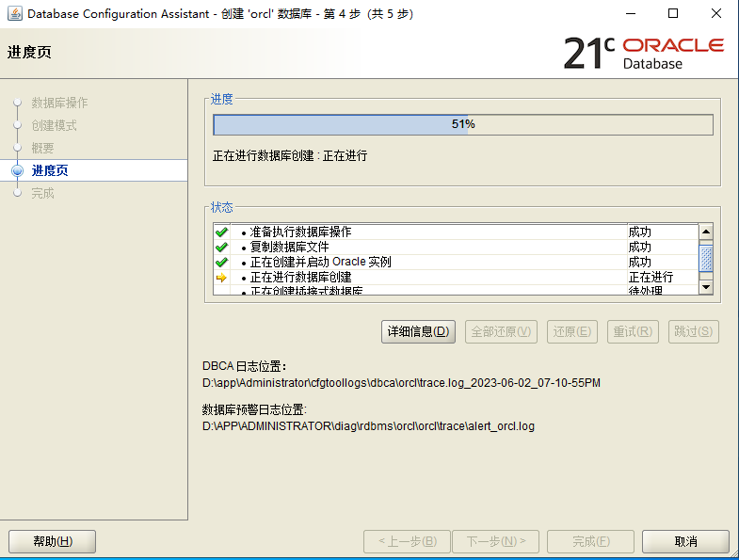Click the 重试(R) button
739x560 pixels.
tap(633, 332)
